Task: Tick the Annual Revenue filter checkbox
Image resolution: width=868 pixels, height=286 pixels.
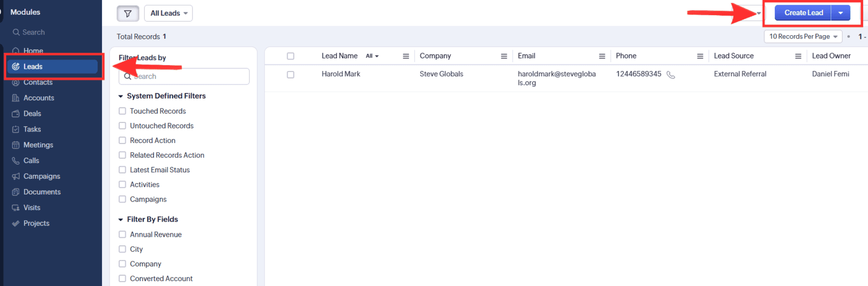Action: tap(123, 235)
